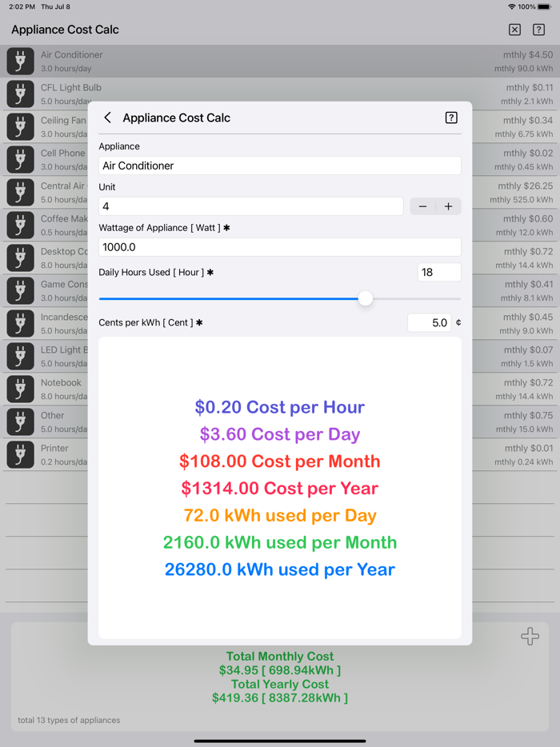Tap the X icon in the top toolbar
Screen dimensions: 560x747
[514, 30]
